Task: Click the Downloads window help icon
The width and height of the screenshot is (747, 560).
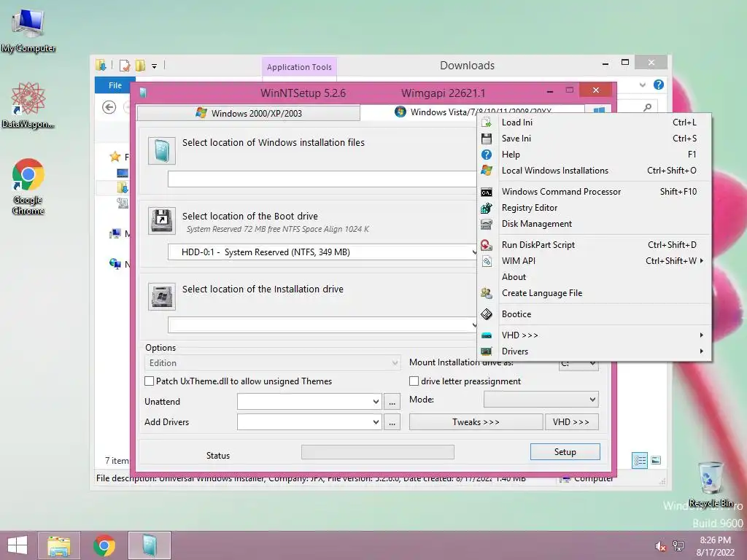Action: point(659,85)
